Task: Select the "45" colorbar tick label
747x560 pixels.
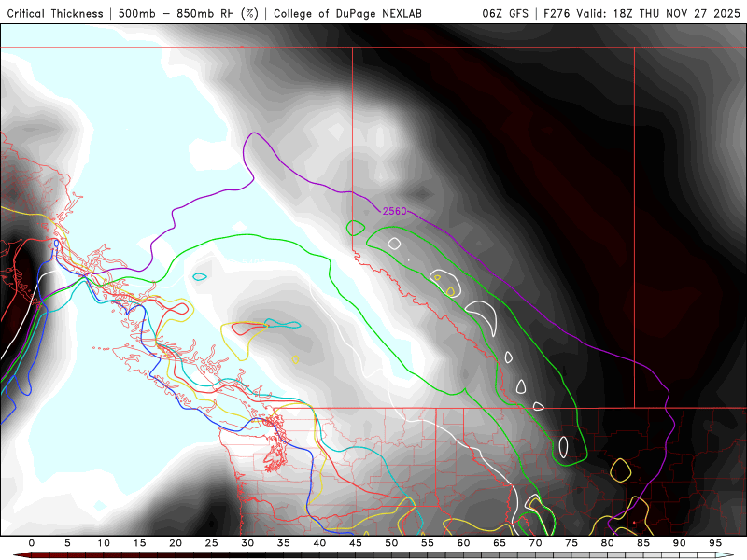Action: pos(356,543)
